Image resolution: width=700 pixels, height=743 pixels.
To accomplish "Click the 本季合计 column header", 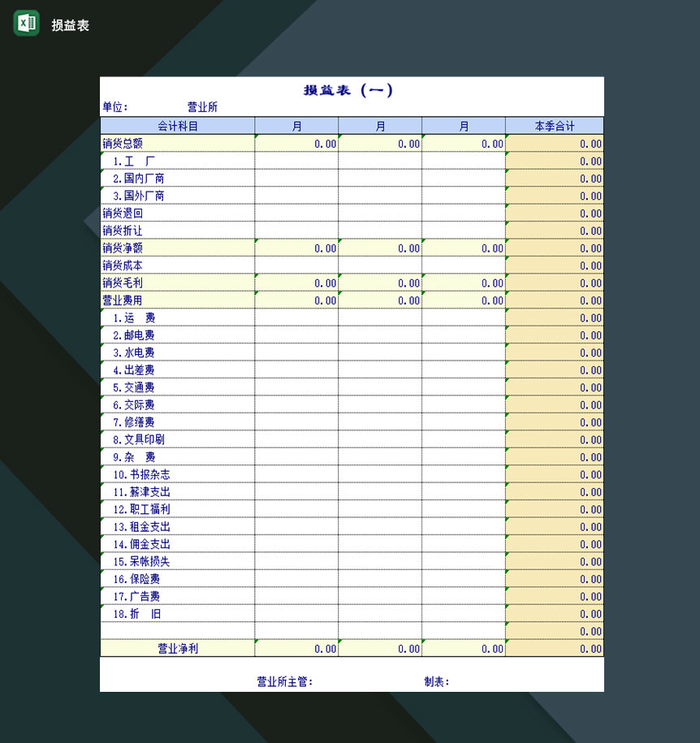I will click(555, 126).
